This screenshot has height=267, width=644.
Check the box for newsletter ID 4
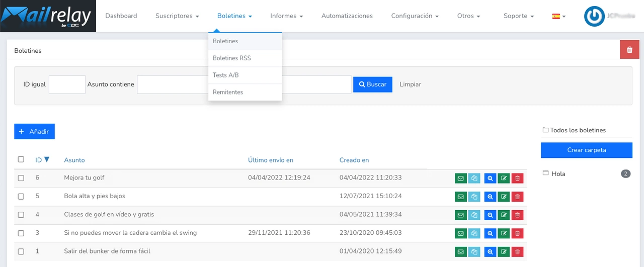click(21, 215)
